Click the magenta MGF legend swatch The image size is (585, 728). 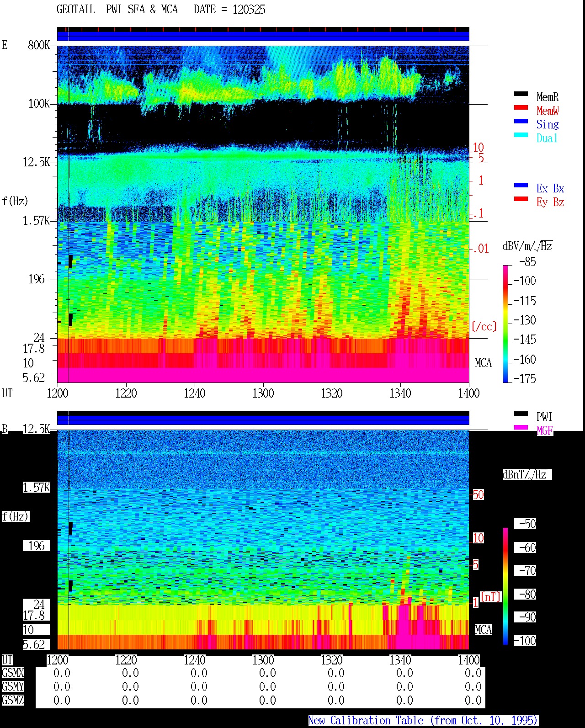(521, 428)
